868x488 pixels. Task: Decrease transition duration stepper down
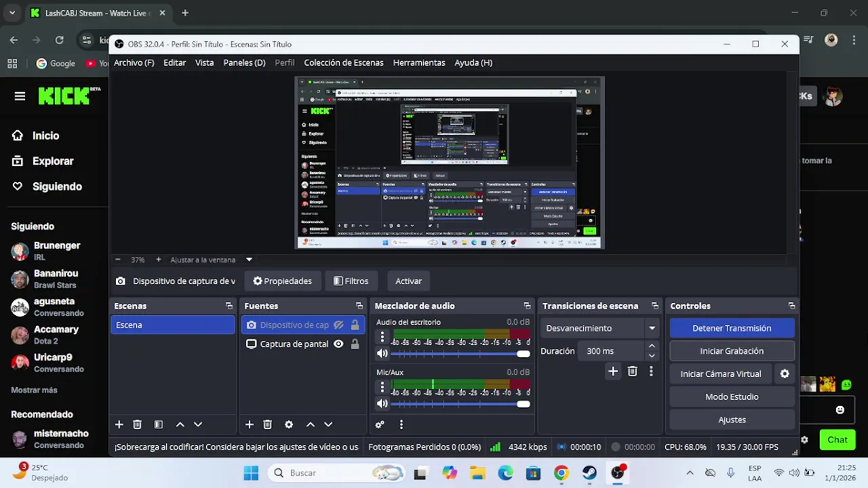click(652, 356)
